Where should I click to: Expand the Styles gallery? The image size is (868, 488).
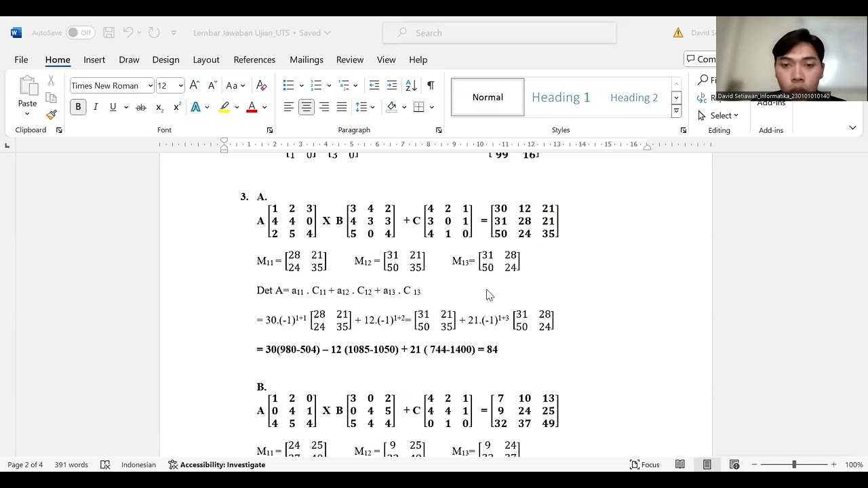click(676, 110)
